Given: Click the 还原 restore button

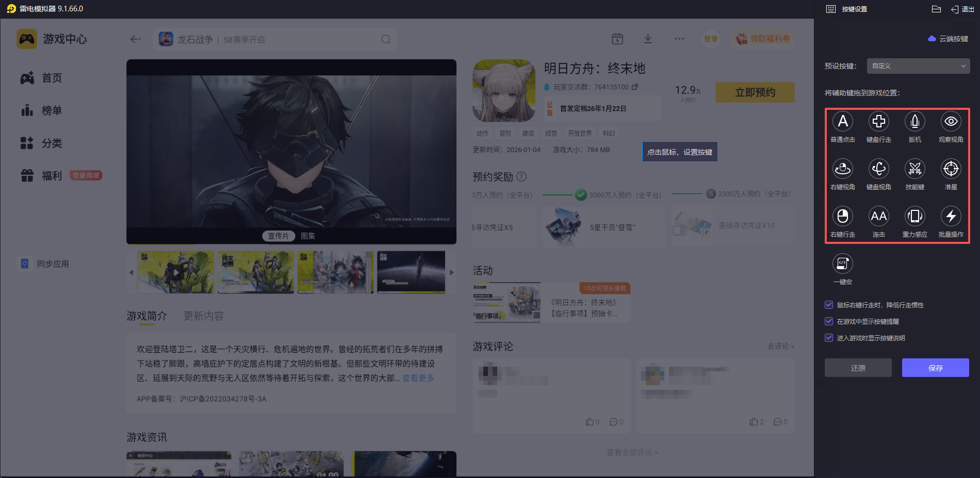Looking at the screenshot, I should (x=858, y=368).
